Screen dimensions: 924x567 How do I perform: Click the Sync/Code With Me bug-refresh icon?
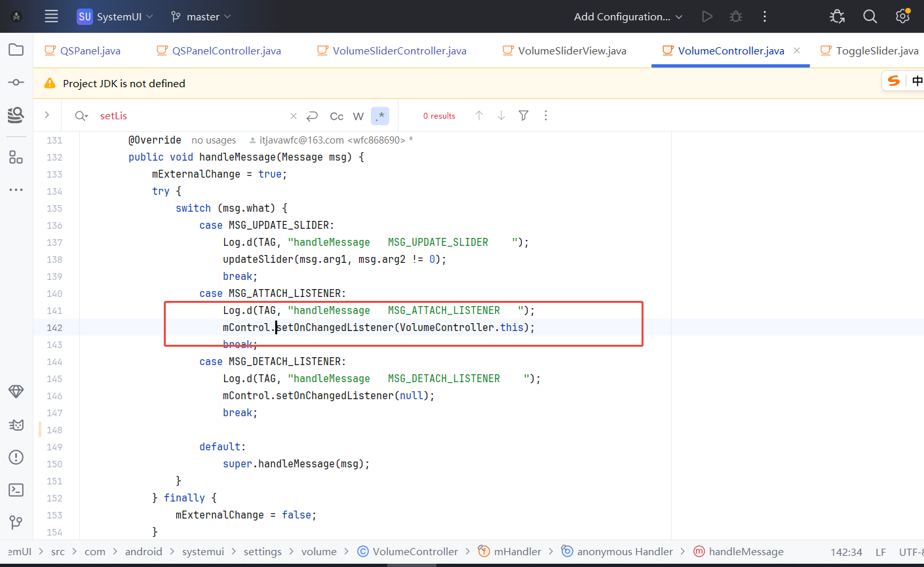pyautogui.click(x=837, y=16)
